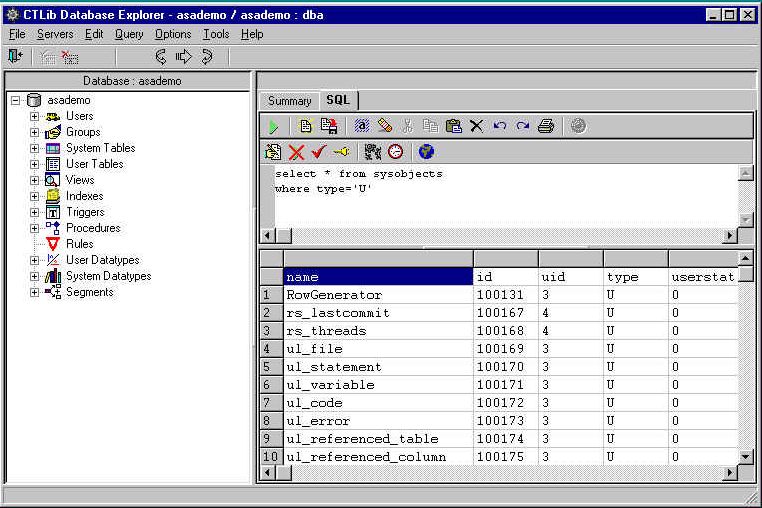Click the disconnect server icon with red X
762x508 pixels.
tap(70, 57)
